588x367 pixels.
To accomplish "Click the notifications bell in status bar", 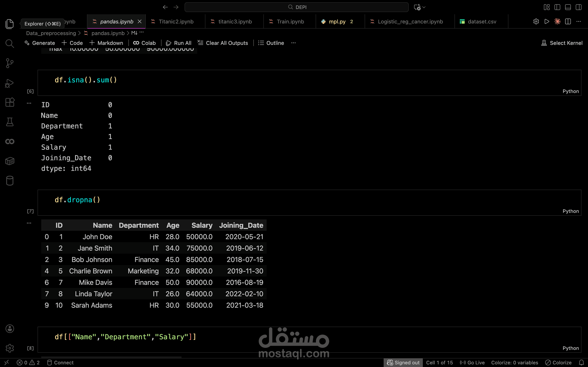I will point(581,363).
